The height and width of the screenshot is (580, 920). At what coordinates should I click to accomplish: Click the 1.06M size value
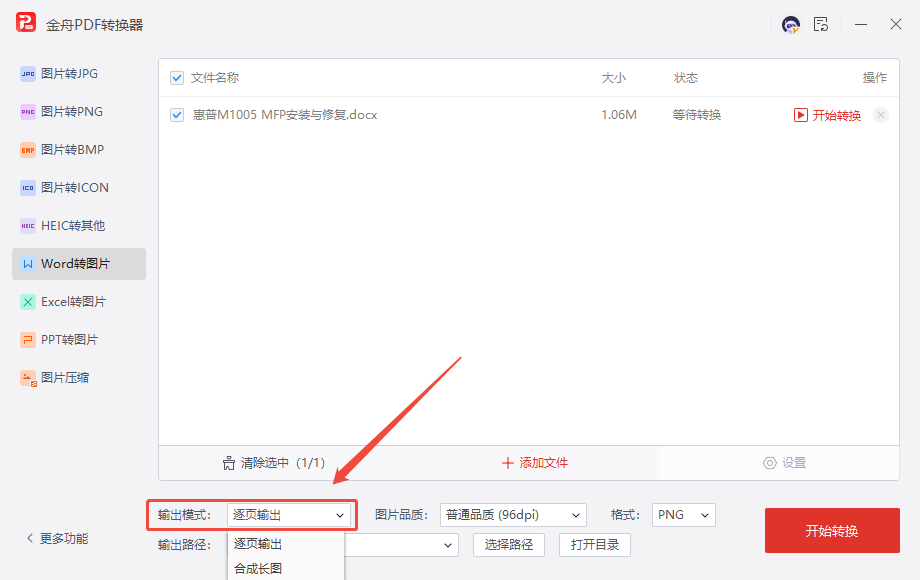(x=618, y=115)
